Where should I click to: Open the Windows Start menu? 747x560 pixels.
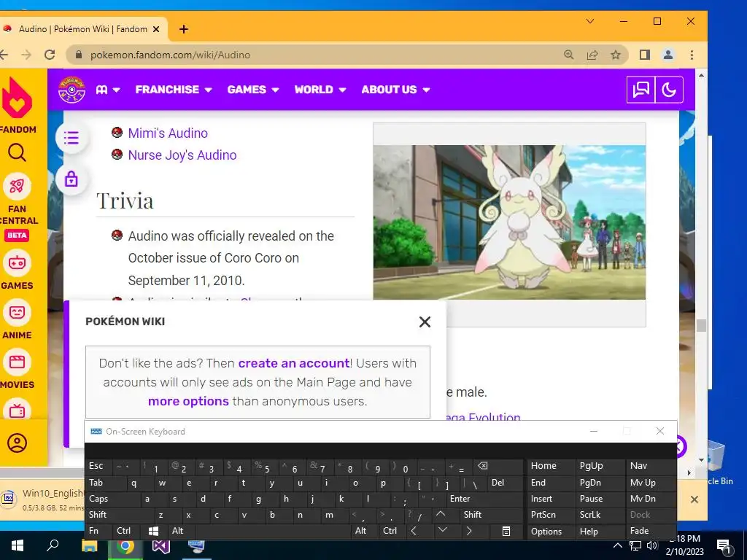pyautogui.click(x=18, y=545)
